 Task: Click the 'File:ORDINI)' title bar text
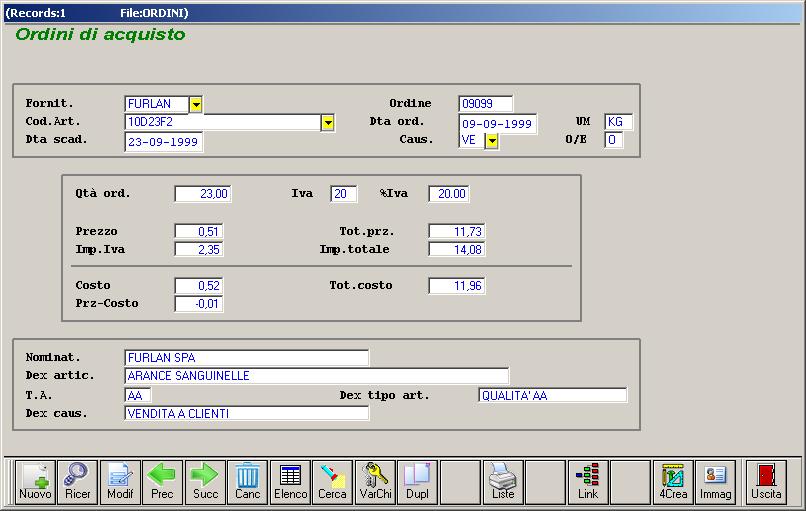(154, 13)
